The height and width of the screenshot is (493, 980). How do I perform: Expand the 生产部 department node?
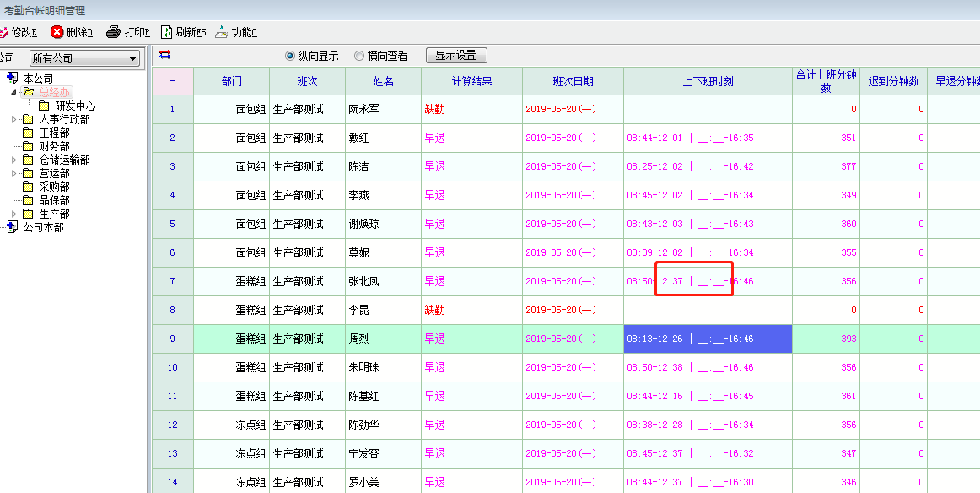coord(14,214)
